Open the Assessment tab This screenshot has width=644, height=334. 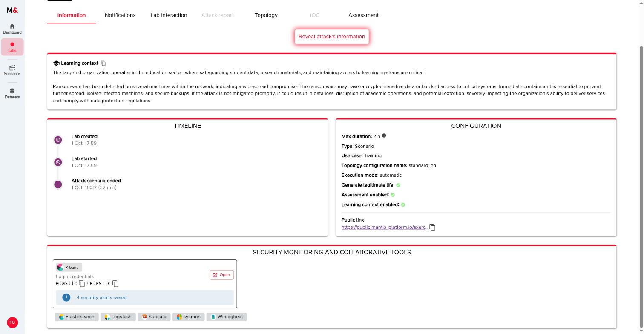(363, 15)
